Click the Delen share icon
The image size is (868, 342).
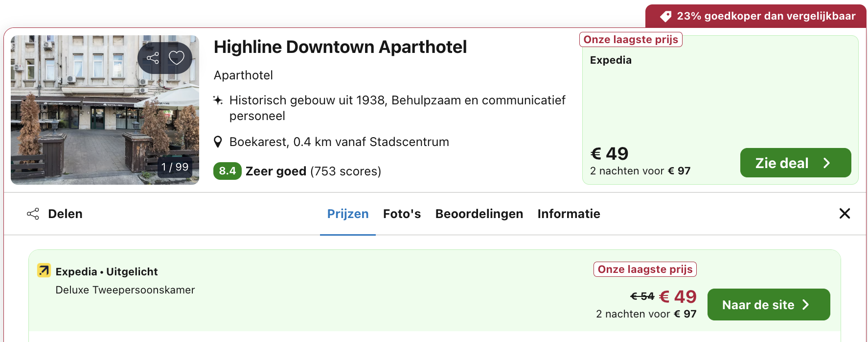point(33,214)
